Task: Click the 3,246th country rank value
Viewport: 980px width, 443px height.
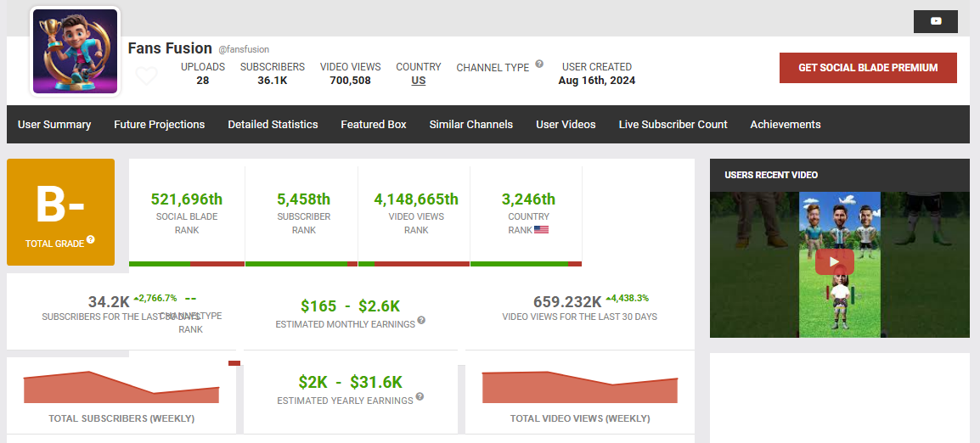Action: point(529,199)
